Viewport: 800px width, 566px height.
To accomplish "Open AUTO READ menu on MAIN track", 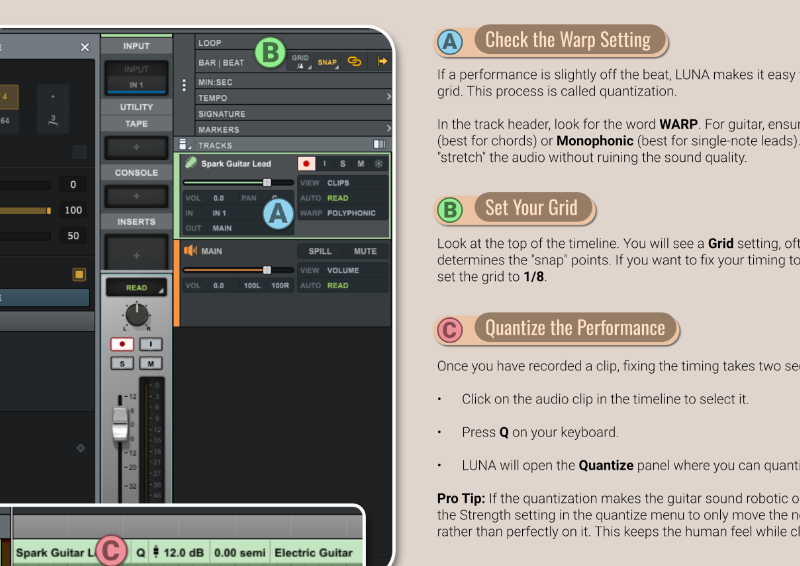I will click(342, 285).
